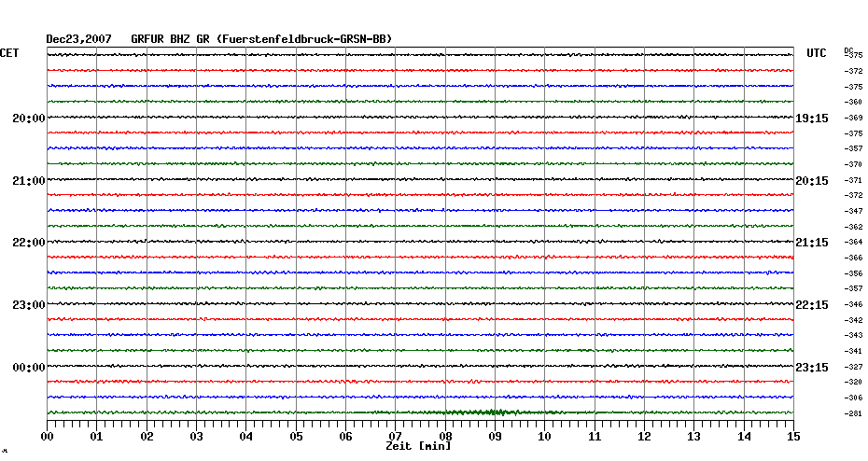Select the DC offset value -347
Viewport: 868px width, 461px height.
coord(853,212)
